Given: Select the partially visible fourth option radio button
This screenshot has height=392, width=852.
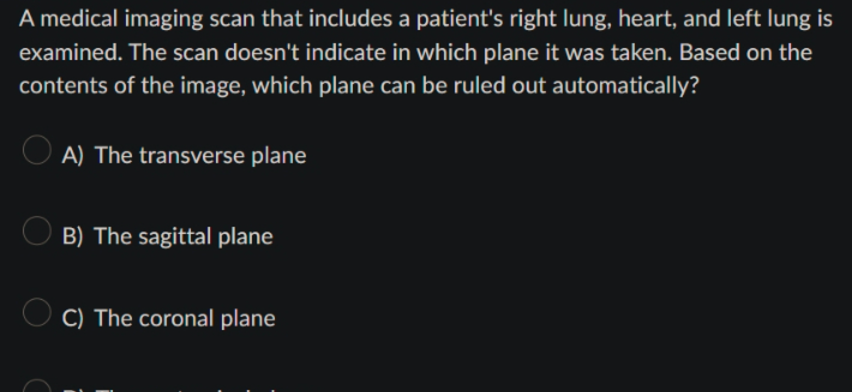Looking at the screenshot, I should click(37, 386).
